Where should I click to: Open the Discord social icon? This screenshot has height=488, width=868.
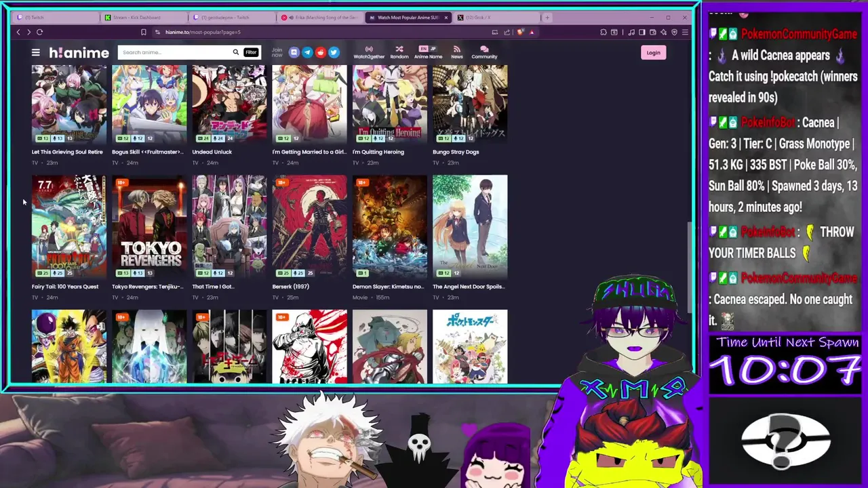tap(294, 52)
